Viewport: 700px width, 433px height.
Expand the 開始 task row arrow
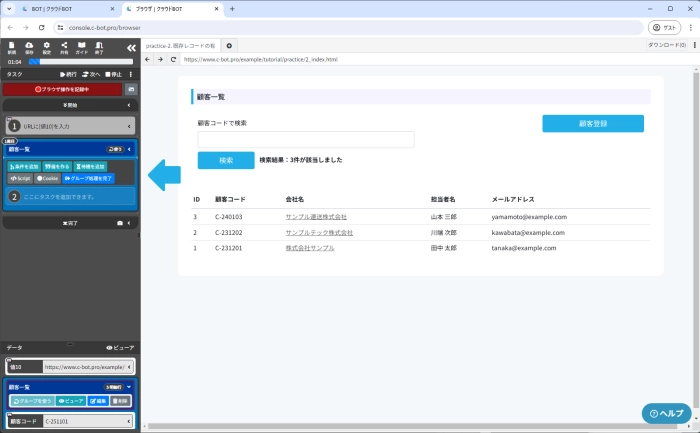pos(129,104)
